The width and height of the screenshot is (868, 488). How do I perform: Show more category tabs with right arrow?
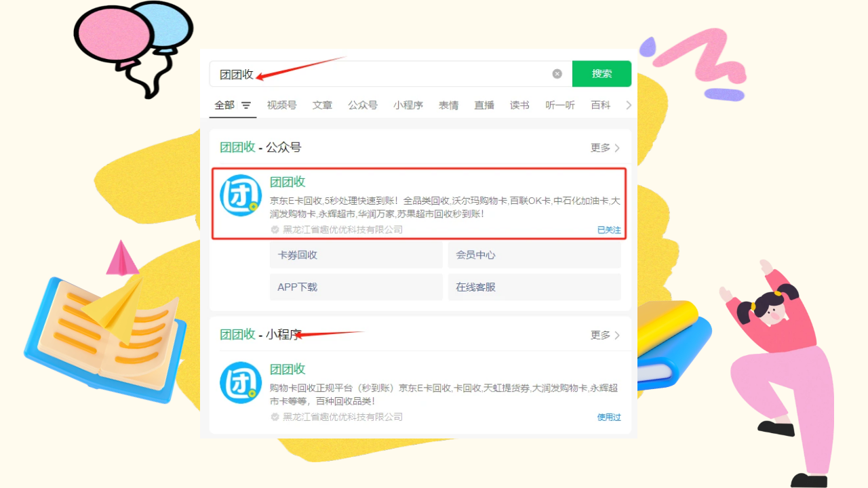click(x=629, y=105)
